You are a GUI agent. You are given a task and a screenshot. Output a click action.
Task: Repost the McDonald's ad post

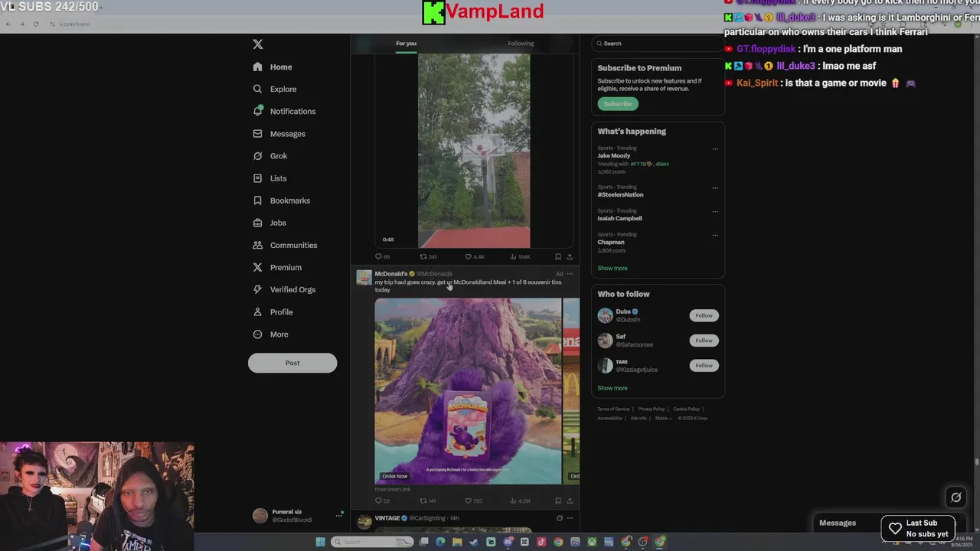[x=428, y=501]
